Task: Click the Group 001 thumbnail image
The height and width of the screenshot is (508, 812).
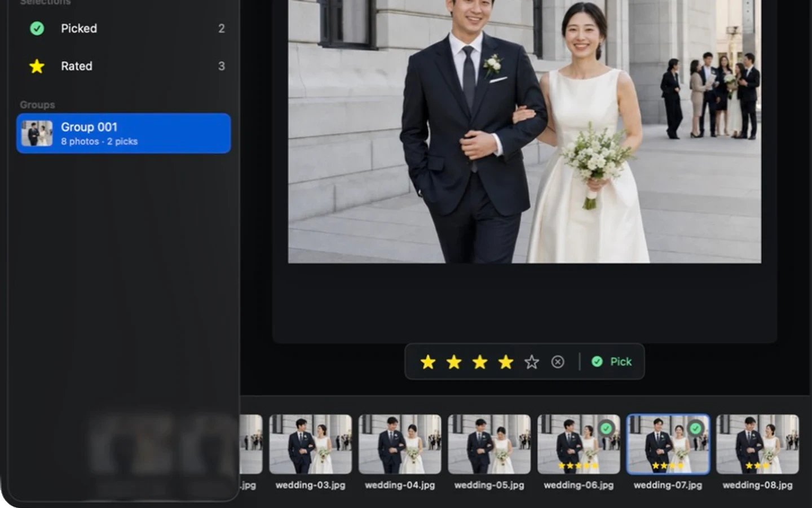Action: [x=37, y=133]
